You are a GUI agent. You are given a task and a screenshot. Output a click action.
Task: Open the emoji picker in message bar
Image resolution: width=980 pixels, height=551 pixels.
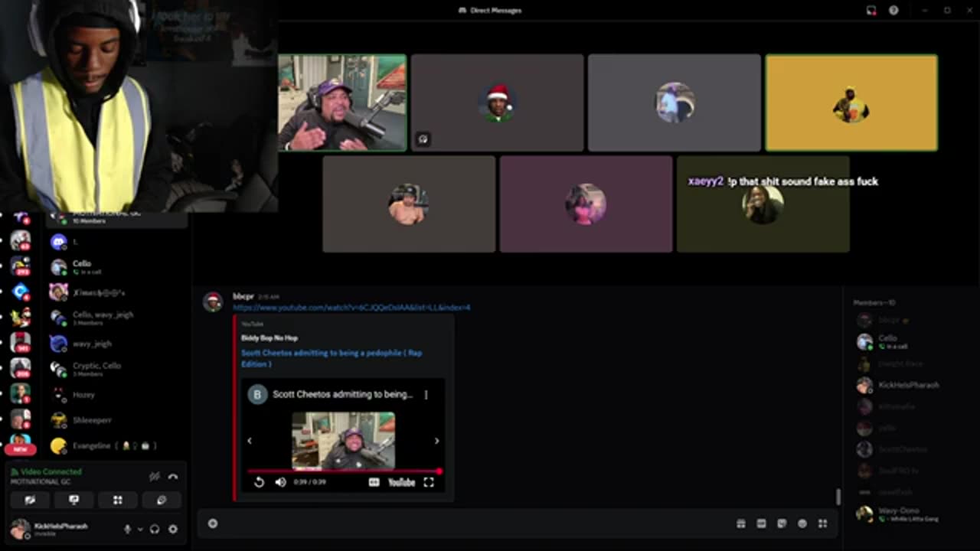pos(802,523)
